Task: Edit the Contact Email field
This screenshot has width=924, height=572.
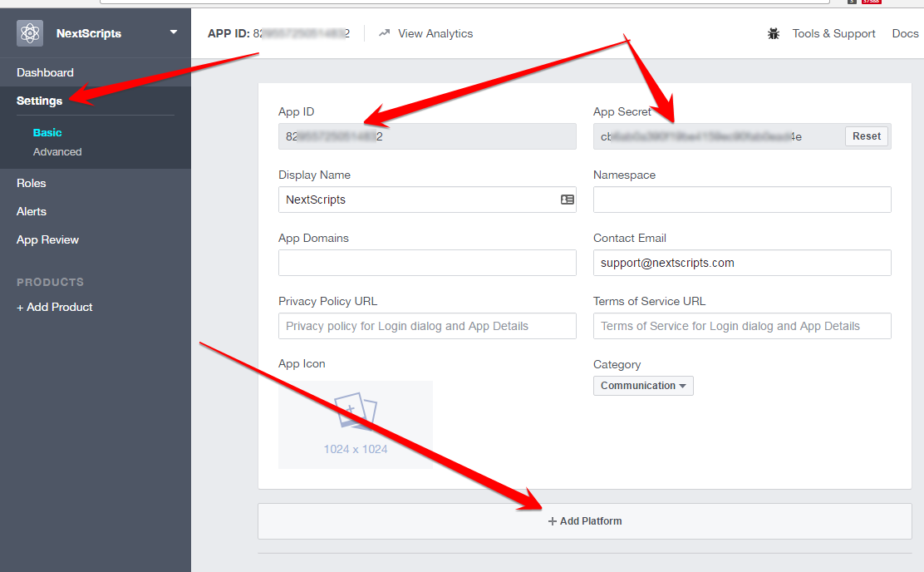Action: coord(742,263)
